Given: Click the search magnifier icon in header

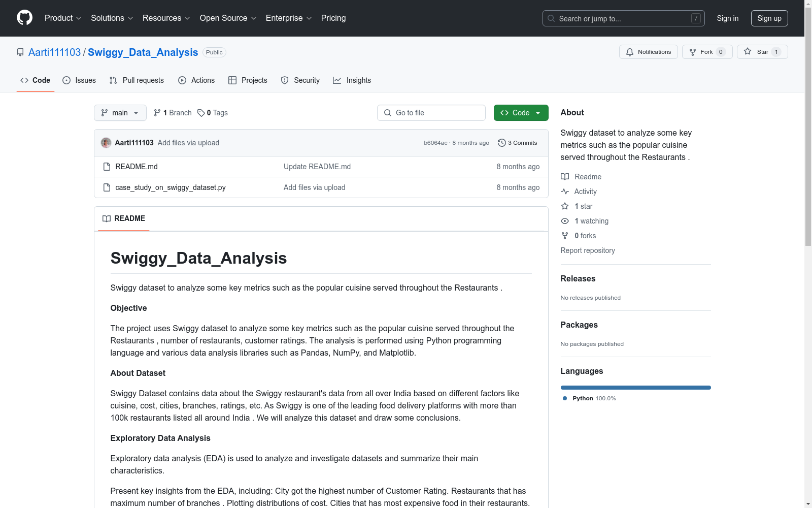Looking at the screenshot, I should click(x=551, y=18).
